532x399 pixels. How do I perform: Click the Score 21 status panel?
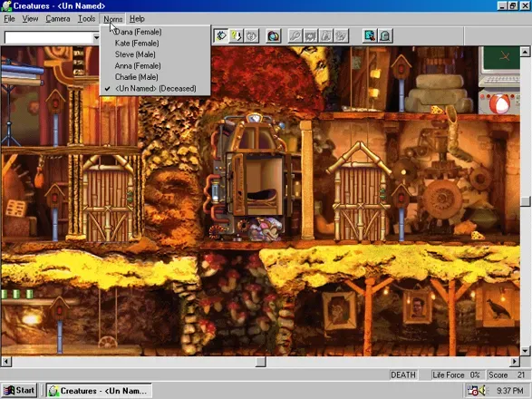pos(507,375)
